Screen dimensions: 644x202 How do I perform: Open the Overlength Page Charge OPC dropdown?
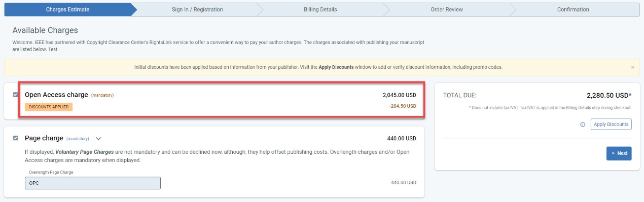tap(93, 183)
